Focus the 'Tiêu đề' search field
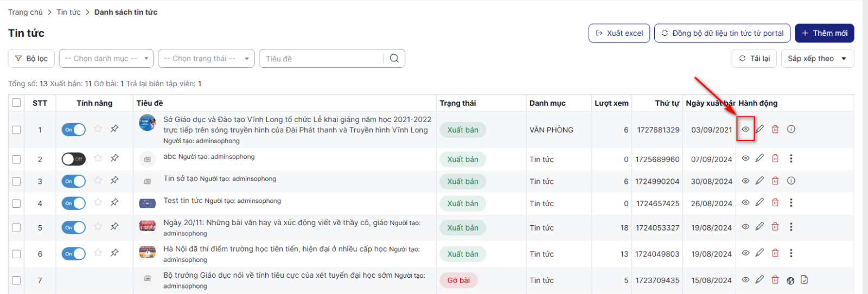Screen dimensions: 868x294 322,59
